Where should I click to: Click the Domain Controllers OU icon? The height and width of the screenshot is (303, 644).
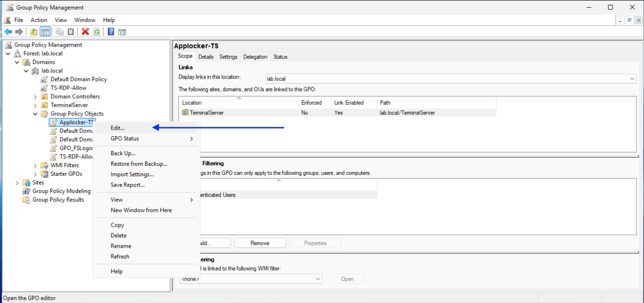tap(44, 96)
